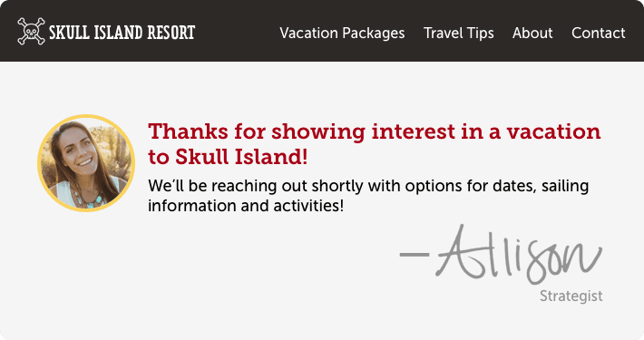The width and height of the screenshot is (644, 340).
Task: Select Contact in the top navigation
Action: (599, 33)
